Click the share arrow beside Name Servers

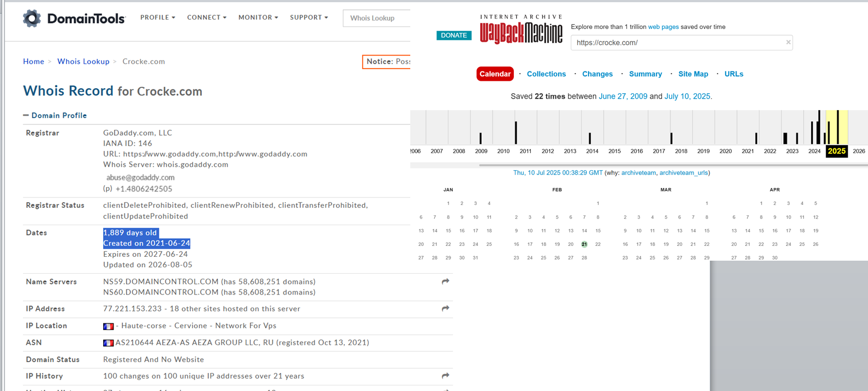[445, 281]
